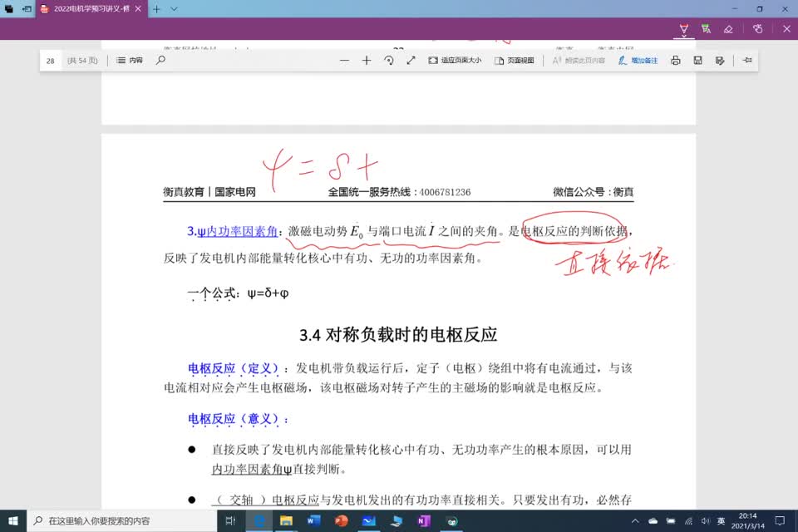This screenshot has height=532, width=798.
Task: Click 适应页面大小 fit to page
Action: [455, 61]
